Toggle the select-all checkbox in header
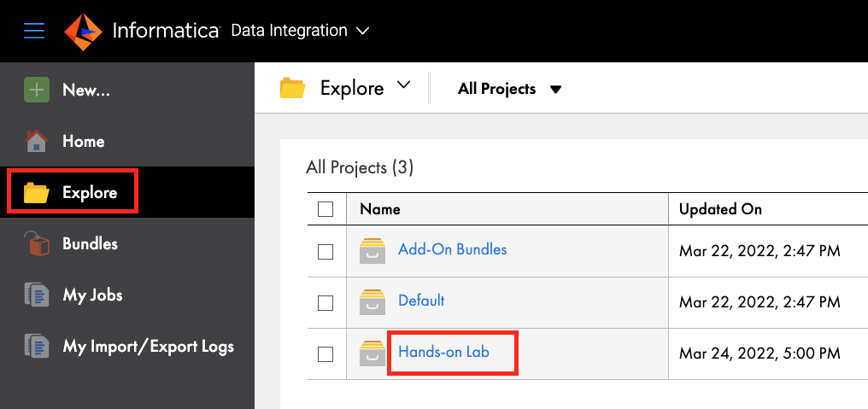The width and height of the screenshot is (868, 409). click(x=325, y=209)
